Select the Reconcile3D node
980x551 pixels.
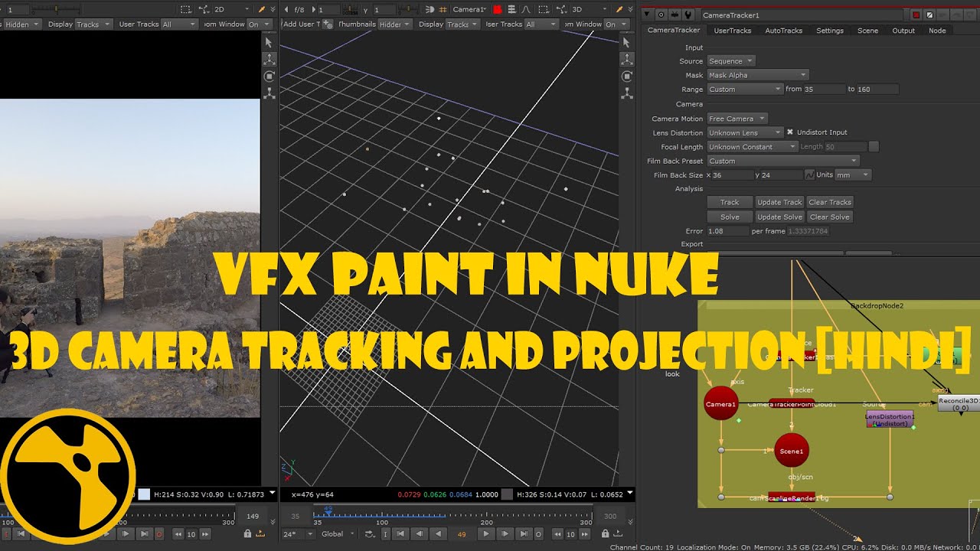[959, 403]
